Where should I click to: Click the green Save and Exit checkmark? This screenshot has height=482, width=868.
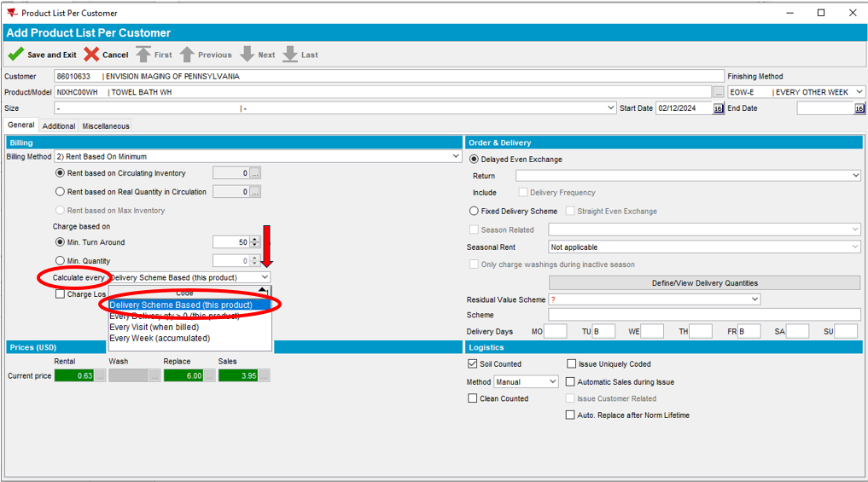point(16,55)
